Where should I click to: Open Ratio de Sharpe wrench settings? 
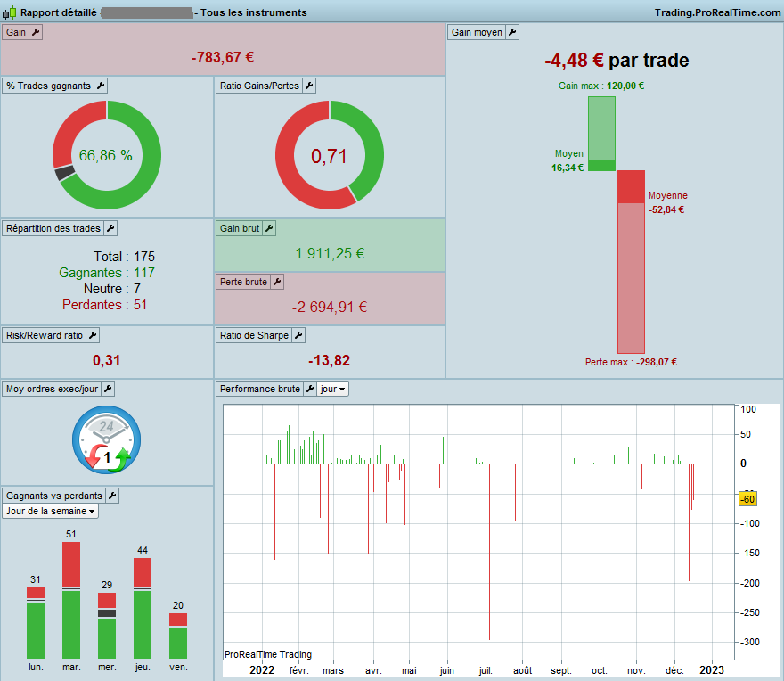[298, 335]
